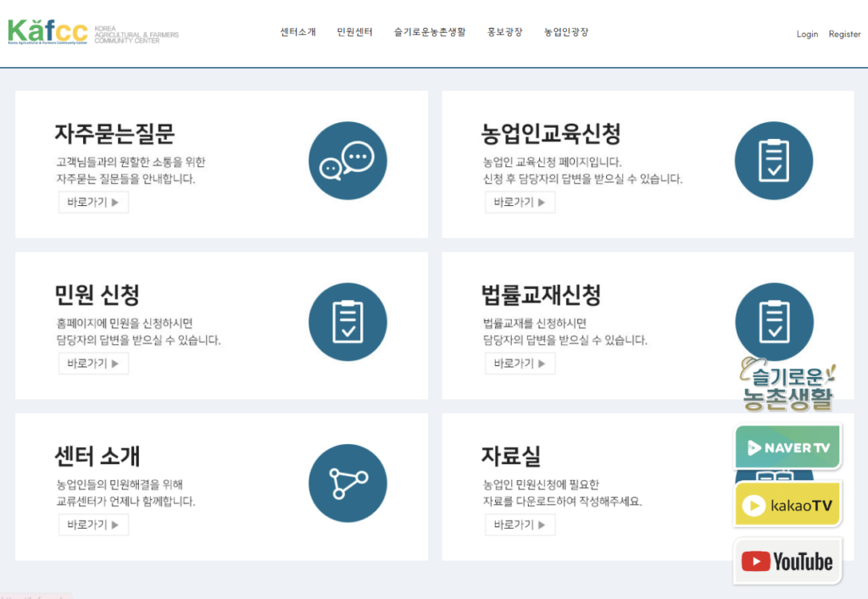The height and width of the screenshot is (599, 868).
Task: Go to 농업인교육신청 via its 바로가기 button
Action: 520,202
